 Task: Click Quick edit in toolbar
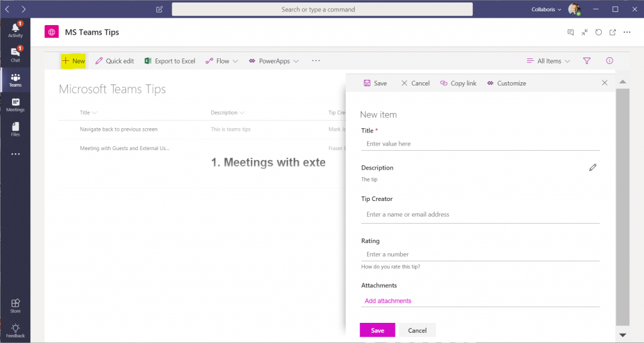114,61
